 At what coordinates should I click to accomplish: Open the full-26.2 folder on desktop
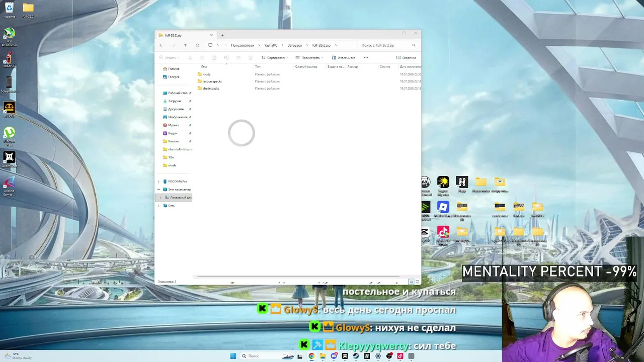[x=28, y=10]
